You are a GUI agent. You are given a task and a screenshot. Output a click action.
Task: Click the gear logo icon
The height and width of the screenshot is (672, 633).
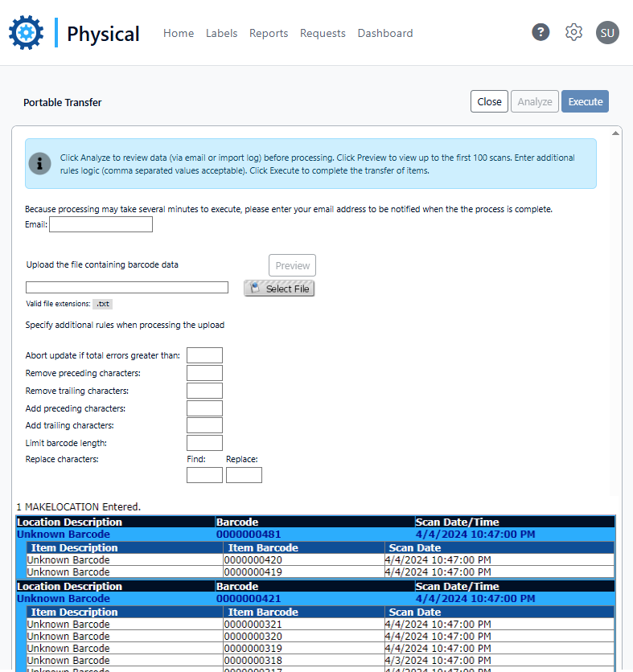(x=26, y=33)
